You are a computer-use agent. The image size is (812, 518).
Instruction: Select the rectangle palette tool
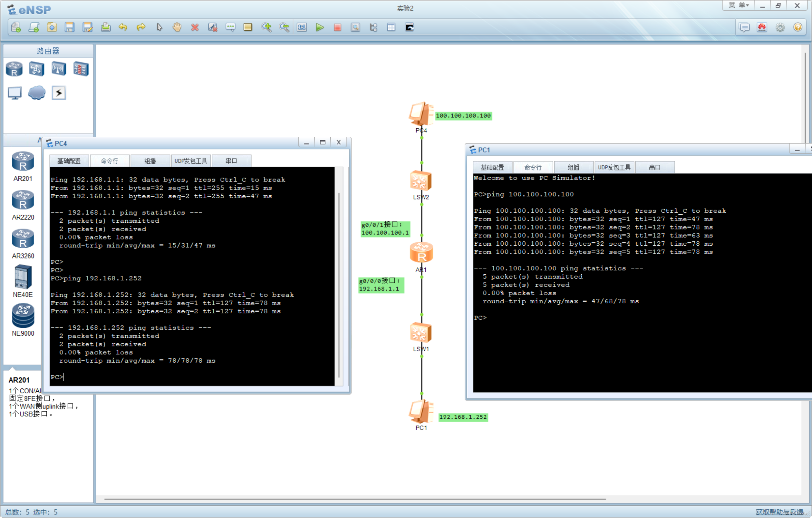click(x=248, y=27)
